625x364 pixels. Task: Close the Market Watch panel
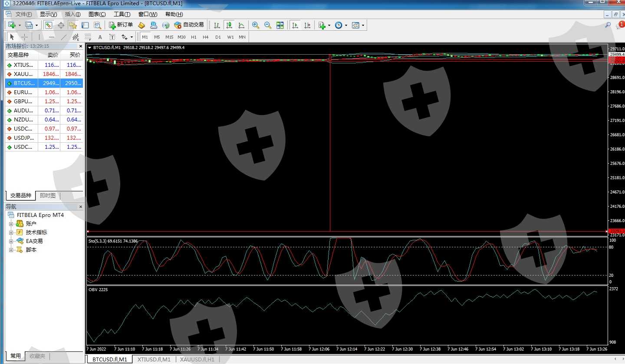click(x=80, y=46)
